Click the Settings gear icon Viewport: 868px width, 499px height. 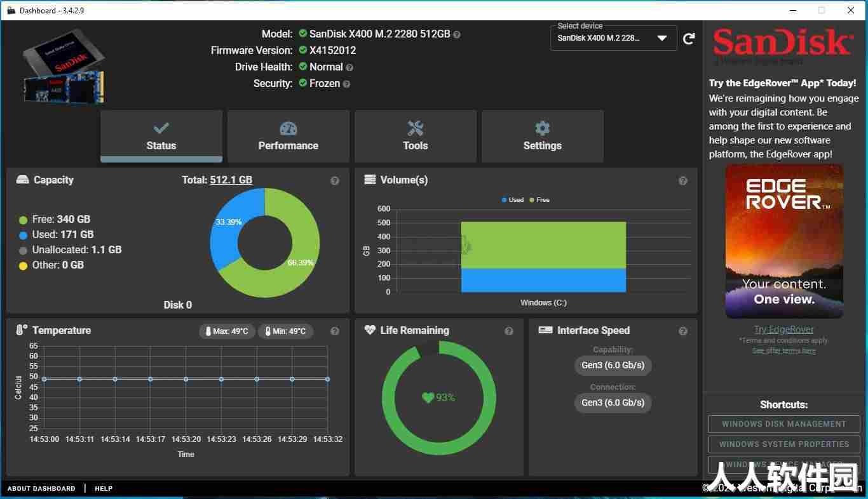coord(543,128)
